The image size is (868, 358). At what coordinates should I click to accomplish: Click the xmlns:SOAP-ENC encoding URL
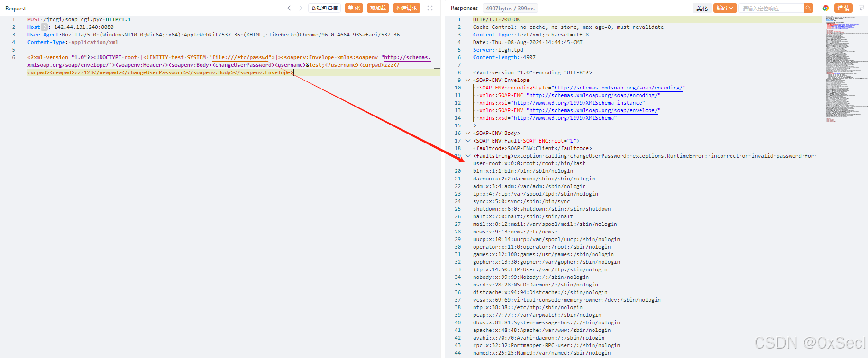(593, 95)
